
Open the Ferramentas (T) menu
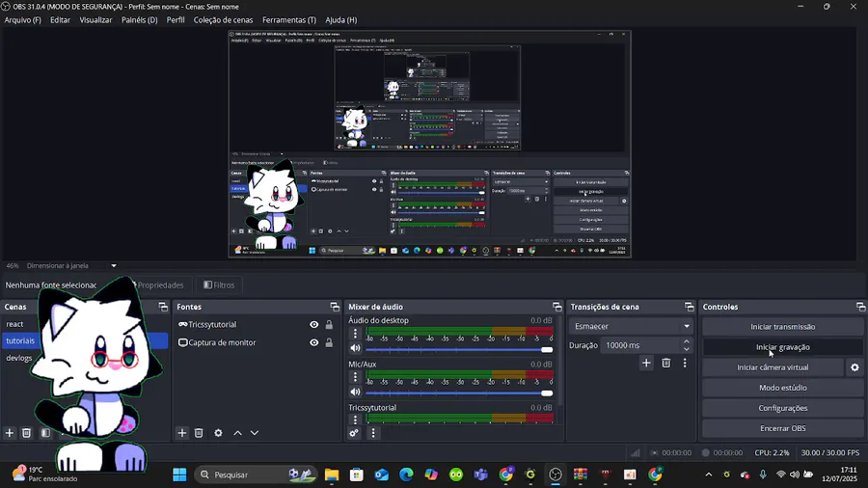289,20
